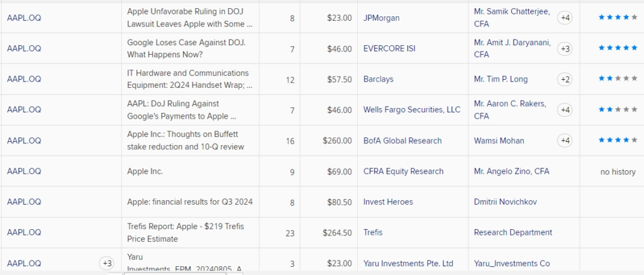Click the AAPL.OQ ticker in the Trefis row
This screenshot has width=644, height=275.
[x=24, y=232]
